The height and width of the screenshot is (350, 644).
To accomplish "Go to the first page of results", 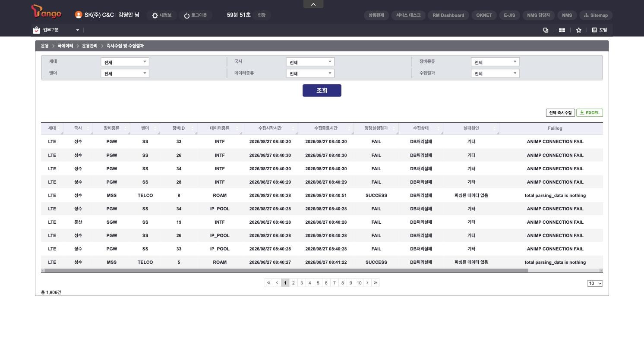I will pos(269,283).
